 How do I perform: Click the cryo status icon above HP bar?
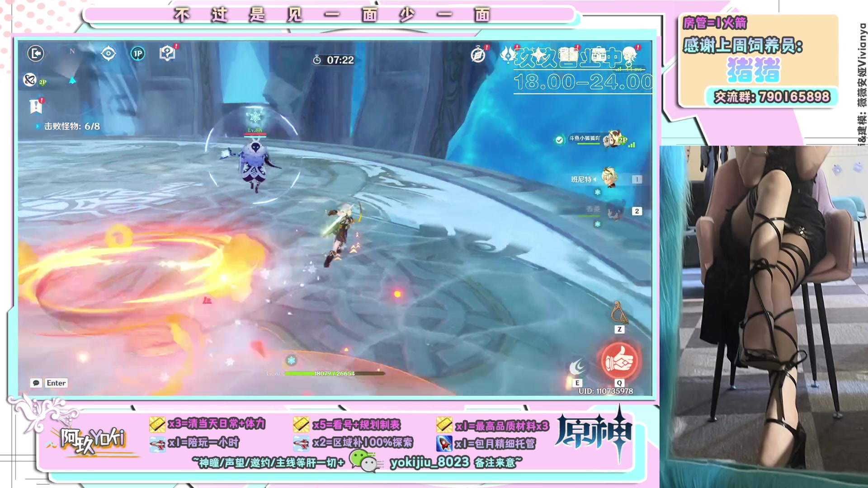point(291,360)
